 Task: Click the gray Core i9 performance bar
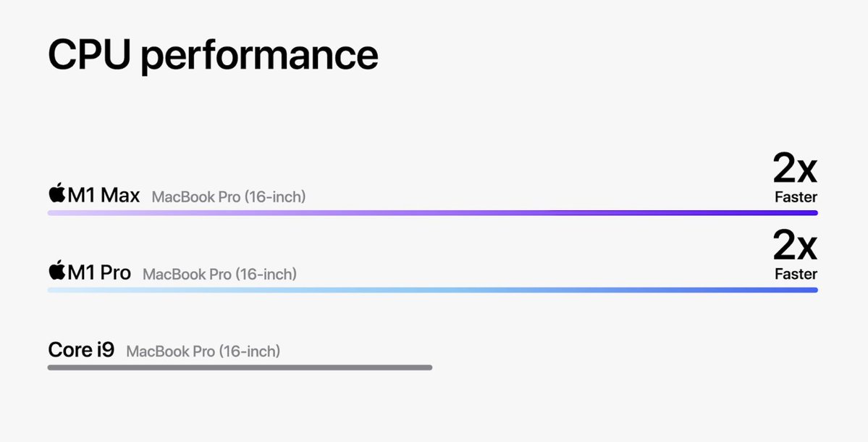(240, 367)
